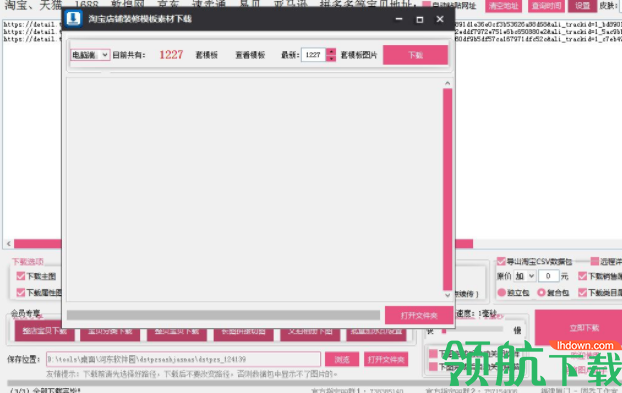
Task: Toggle the 导出淘宝CSV数据包 checkbox
Action: click(x=501, y=261)
